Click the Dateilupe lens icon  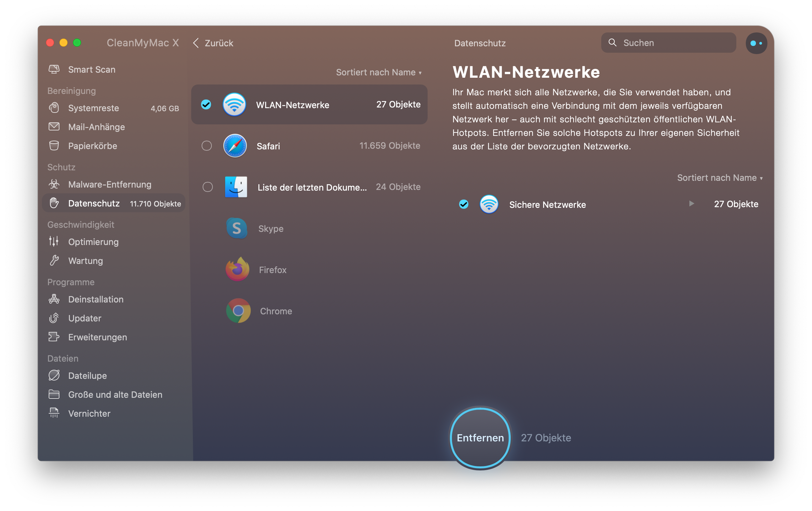tap(54, 375)
